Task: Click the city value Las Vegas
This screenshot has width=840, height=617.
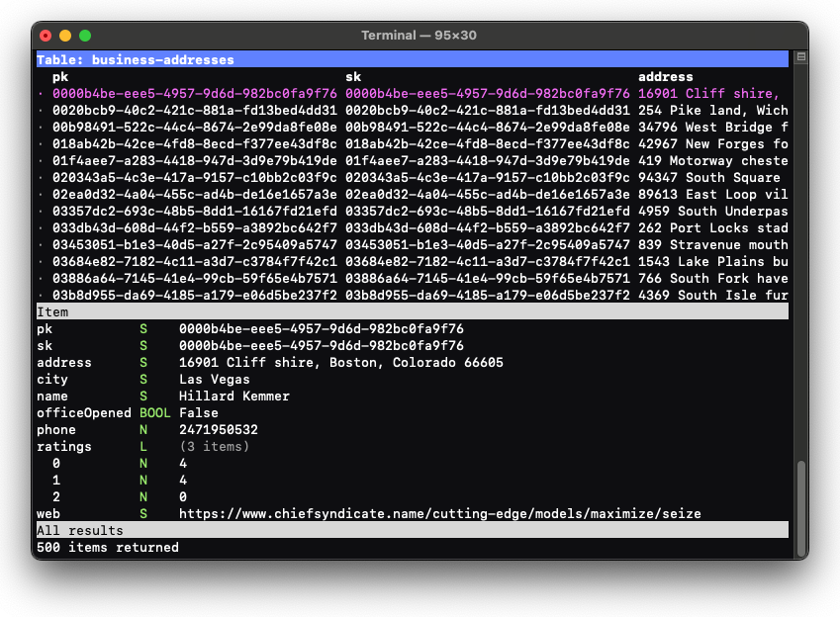Action: 214,379
